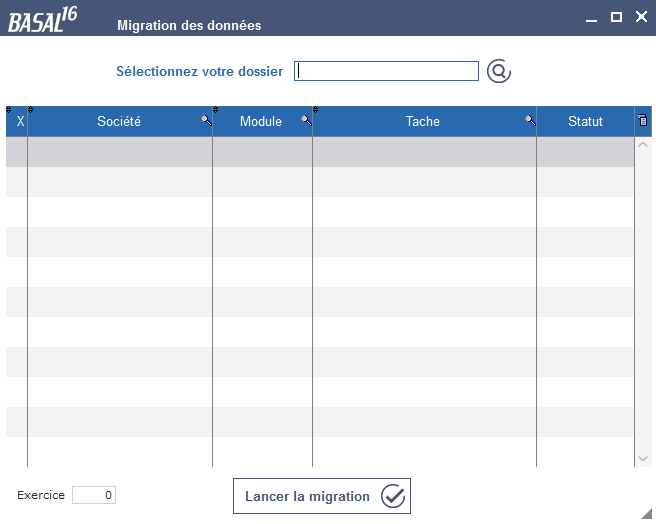
Task: Click the X selection column header
Action: click(20, 121)
